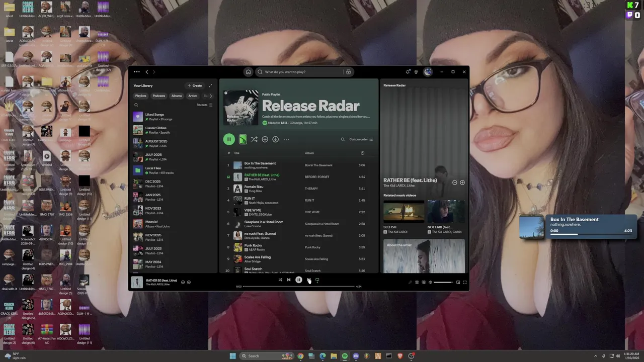Adjust the volume slider
This screenshot has width=644, height=362.
coord(443,283)
